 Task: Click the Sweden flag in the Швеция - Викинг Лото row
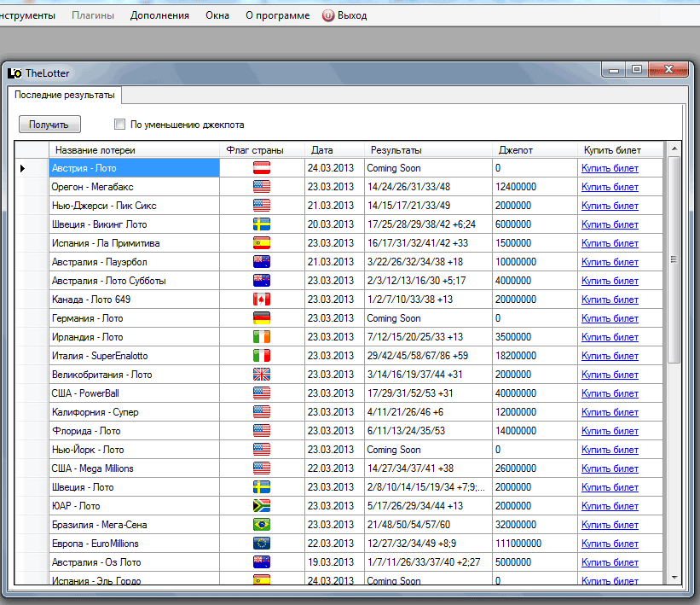(x=262, y=224)
